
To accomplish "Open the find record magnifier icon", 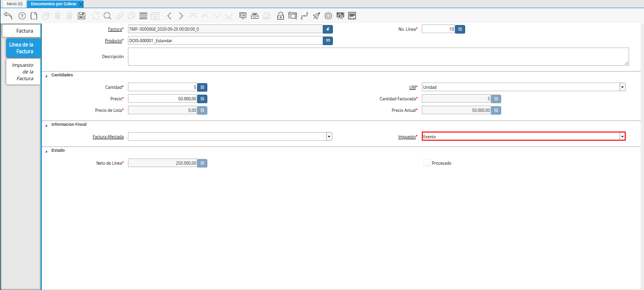I will [107, 16].
